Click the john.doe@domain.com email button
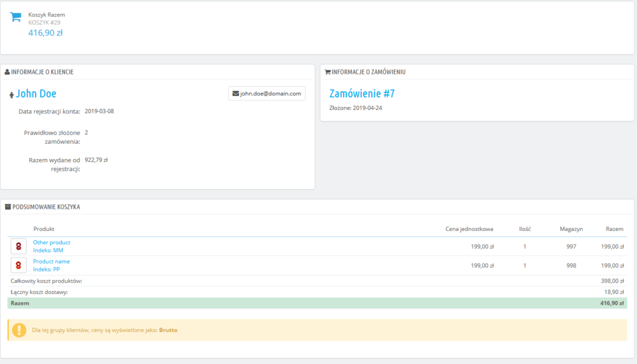 click(266, 94)
